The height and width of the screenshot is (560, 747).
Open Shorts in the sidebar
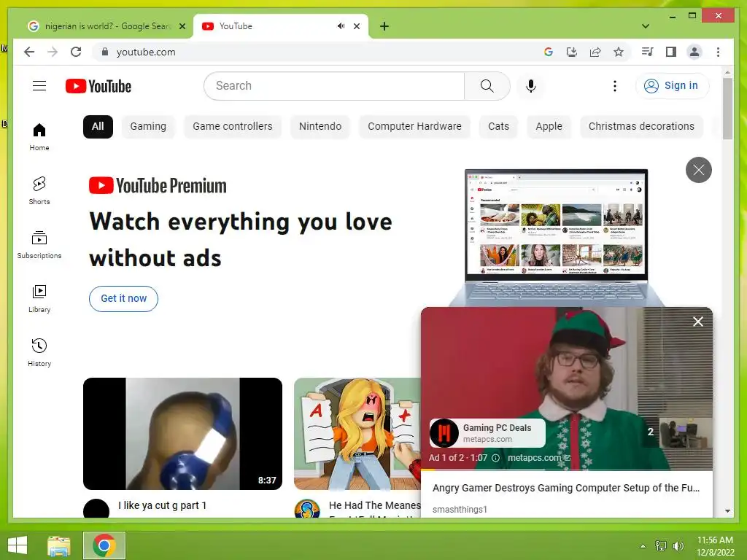tap(39, 191)
